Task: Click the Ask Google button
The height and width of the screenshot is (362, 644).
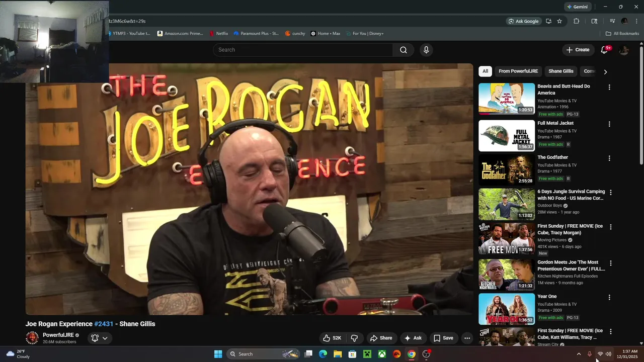Action: (523, 21)
